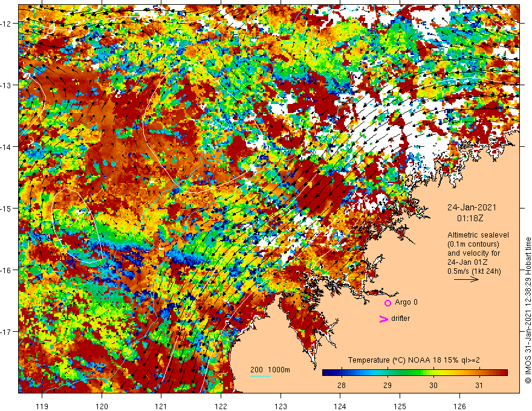Click the 0.5m/s velocity scale arrow
The width and height of the screenshot is (532, 411).
coord(467,279)
